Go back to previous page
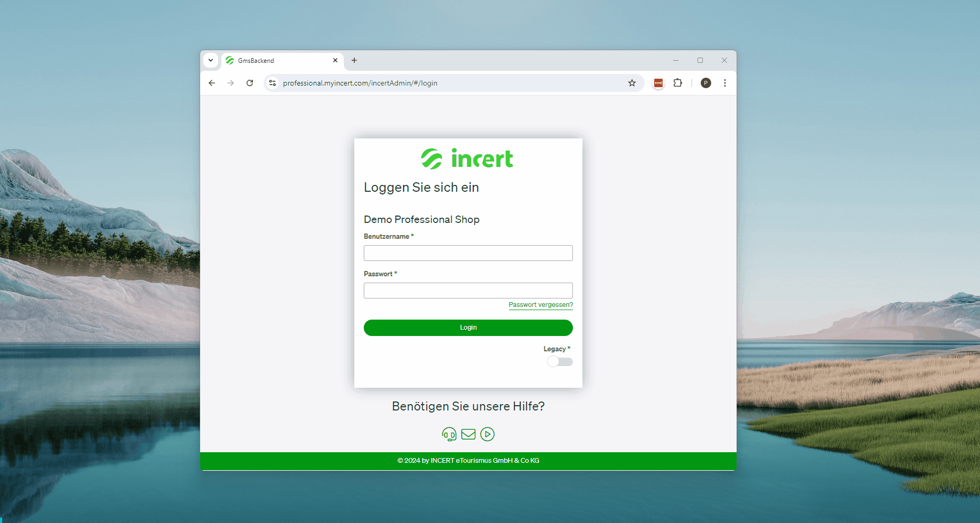The width and height of the screenshot is (980, 523). tap(212, 83)
